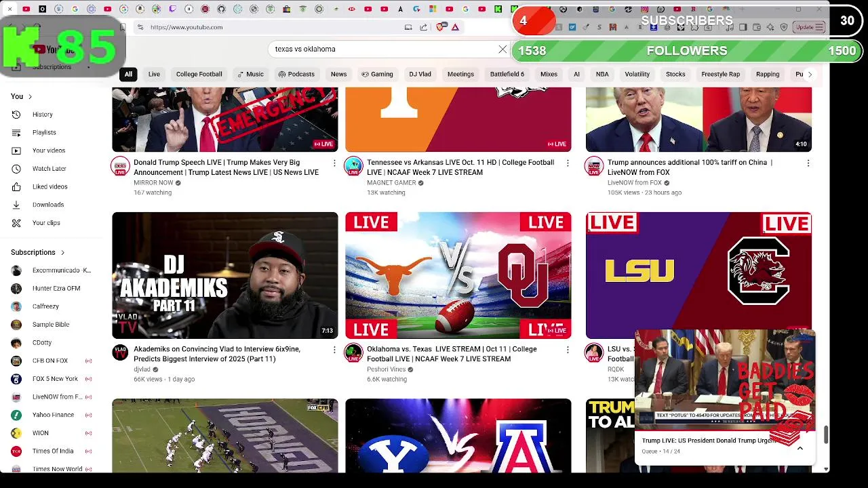Open MAGNET GAMER channel avatar
Screen dimensions: 868x488
click(x=353, y=166)
